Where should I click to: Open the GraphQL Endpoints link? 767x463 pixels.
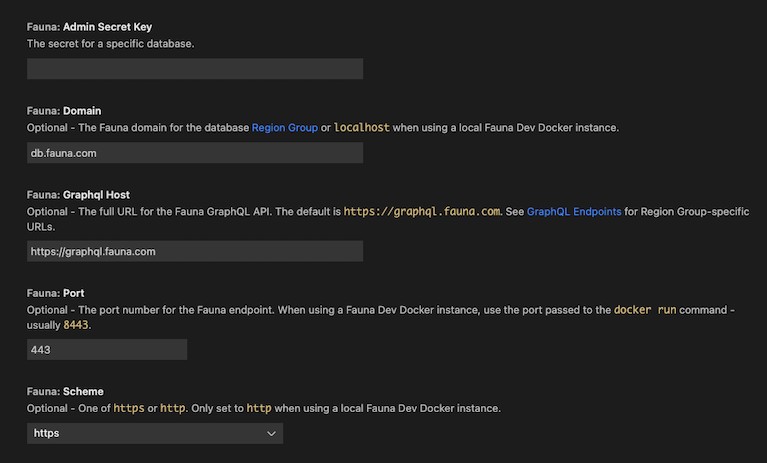(x=574, y=212)
